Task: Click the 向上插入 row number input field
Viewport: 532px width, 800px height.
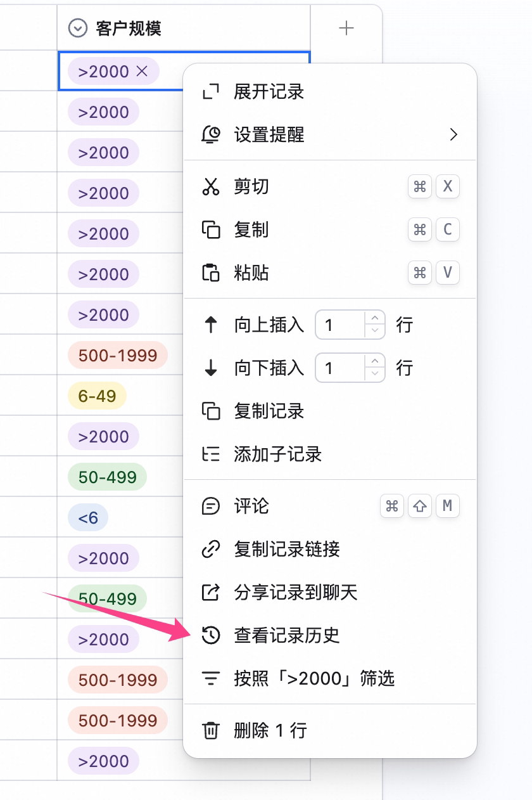Action: pyautogui.click(x=341, y=325)
